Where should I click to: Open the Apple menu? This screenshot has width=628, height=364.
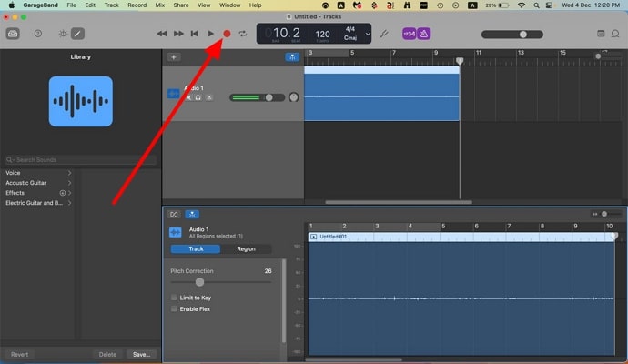click(x=12, y=5)
